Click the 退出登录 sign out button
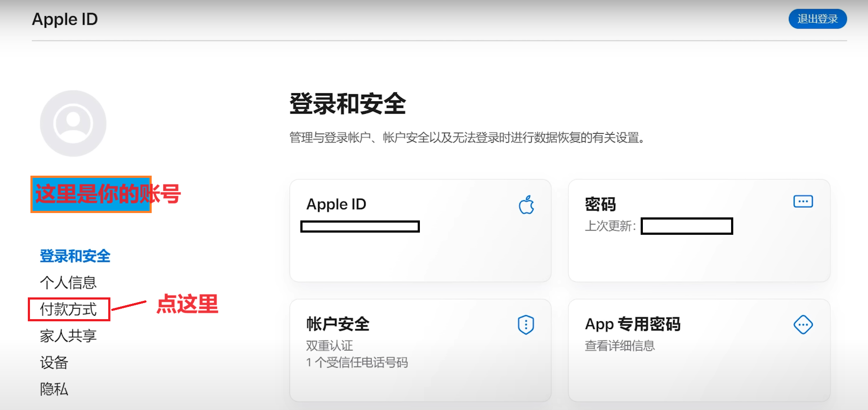The image size is (868, 410). tap(817, 19)
